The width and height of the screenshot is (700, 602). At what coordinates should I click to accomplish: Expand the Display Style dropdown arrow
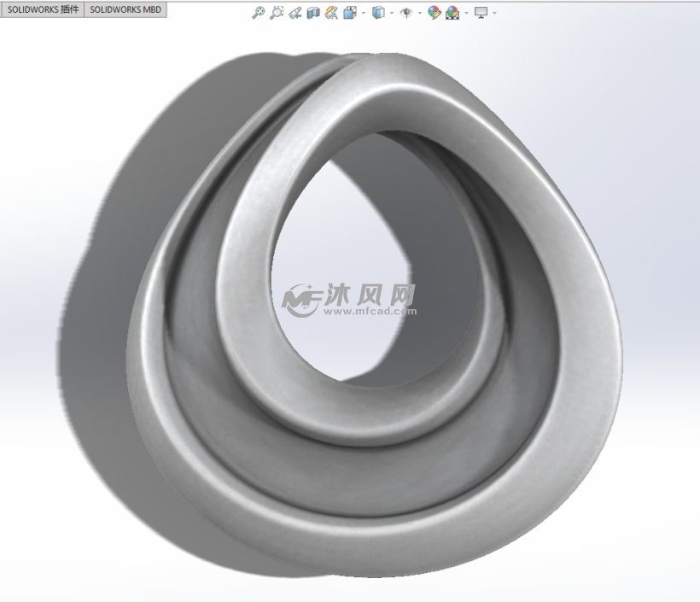coord(392,13)
